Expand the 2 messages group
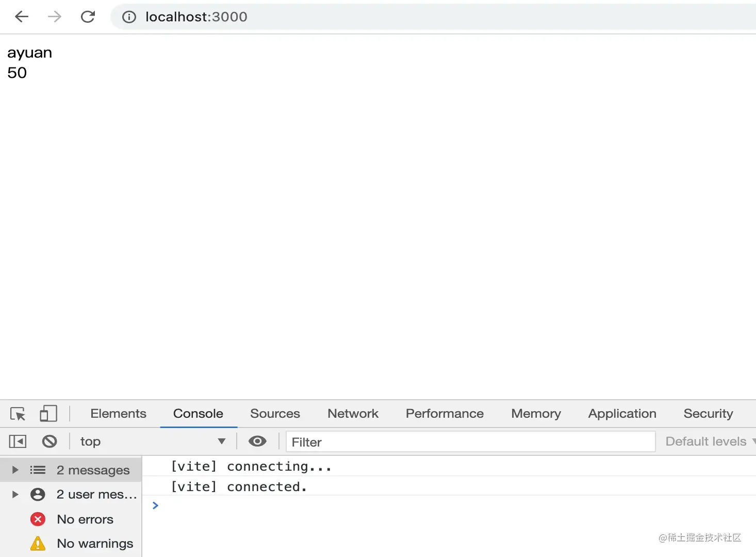756x557 pixels. tap(14, 469)
